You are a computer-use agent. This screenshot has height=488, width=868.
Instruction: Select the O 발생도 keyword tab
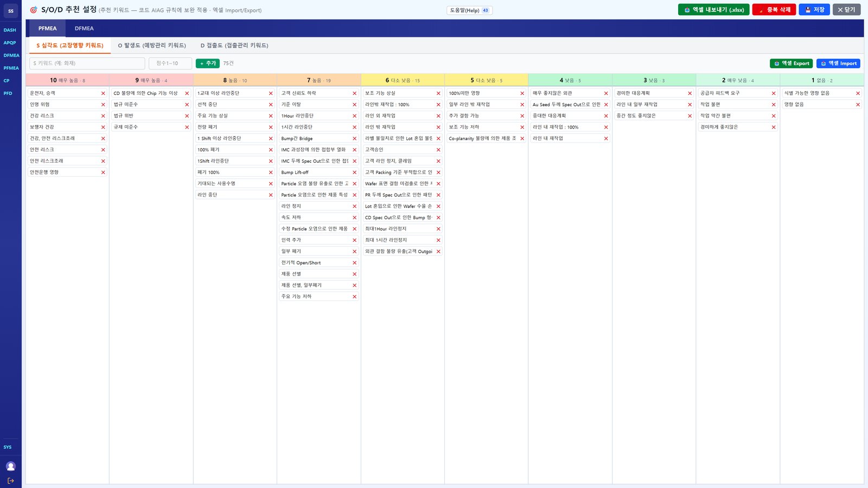[152, 46]
